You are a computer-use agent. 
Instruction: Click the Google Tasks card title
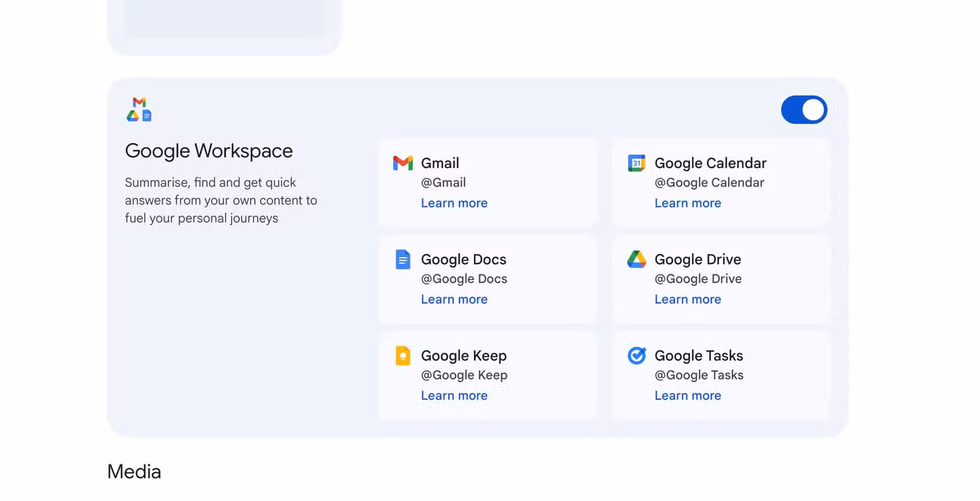click(x=698, y=356)
